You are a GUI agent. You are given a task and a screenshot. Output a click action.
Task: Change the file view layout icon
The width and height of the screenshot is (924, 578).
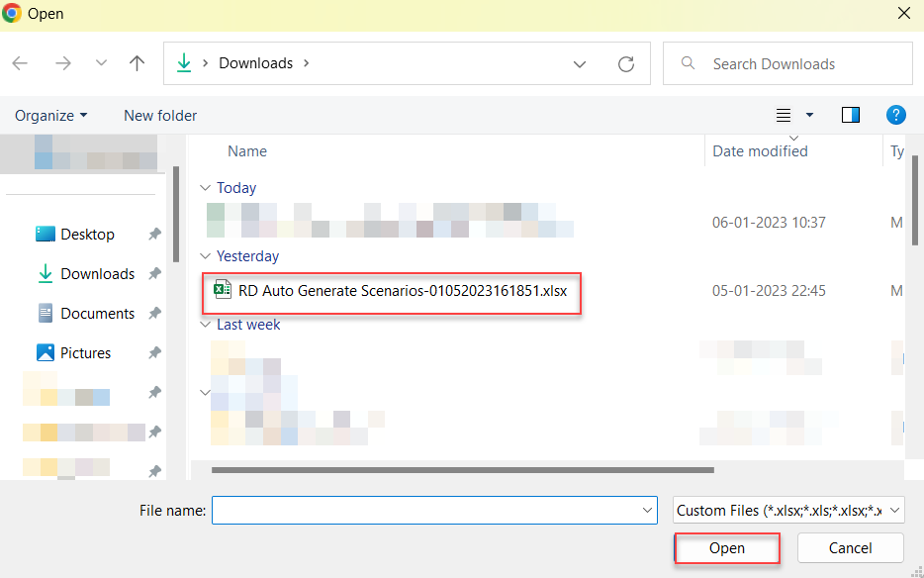(x=783, y=115)
